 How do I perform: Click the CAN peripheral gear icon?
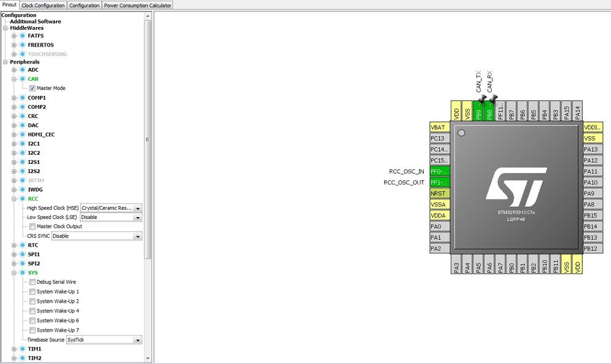point(23,79)
